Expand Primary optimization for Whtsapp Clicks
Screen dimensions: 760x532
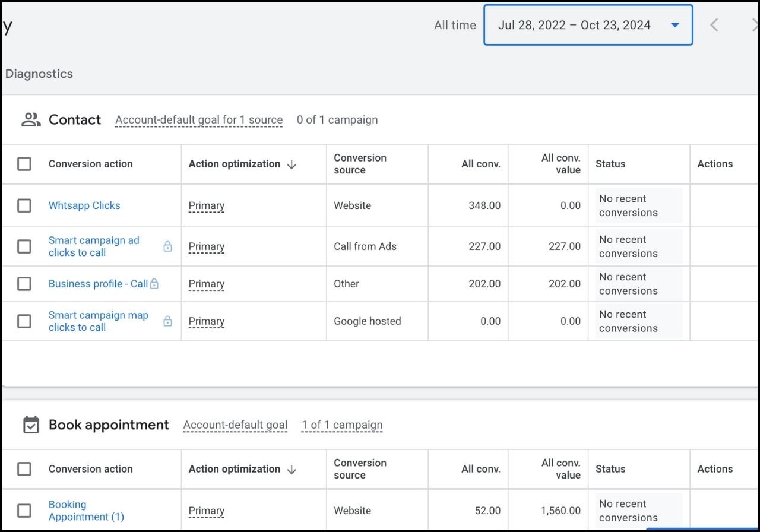pos(206,205)
